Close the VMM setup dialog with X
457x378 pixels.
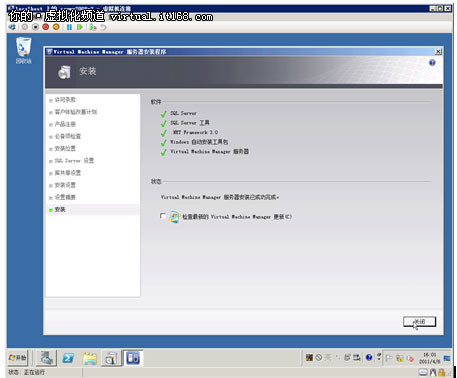(x=438, y=52)
